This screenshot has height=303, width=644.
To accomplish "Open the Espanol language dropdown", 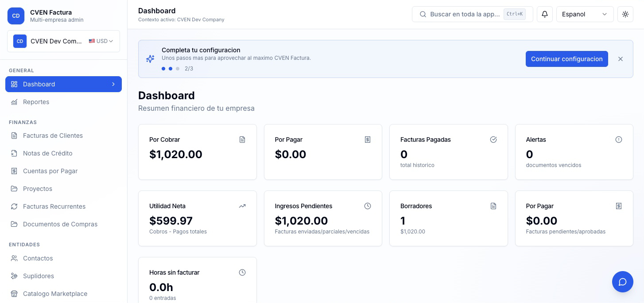I will pos(585,14).
